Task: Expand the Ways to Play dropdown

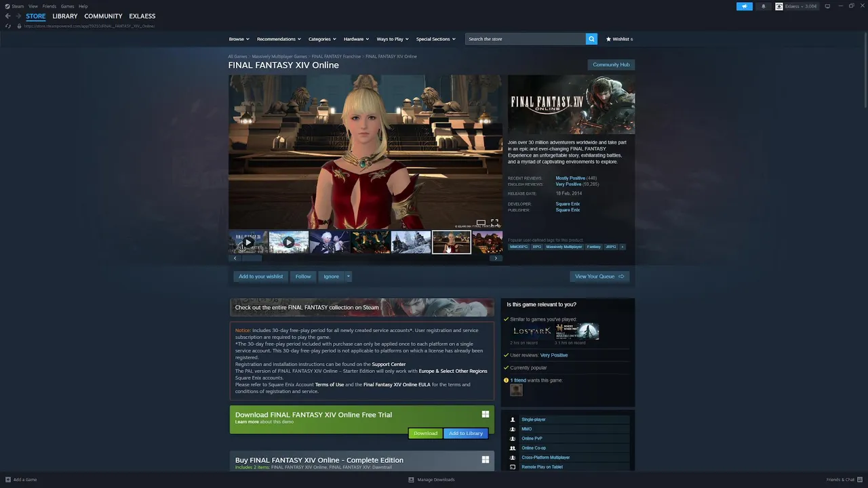Action: [393, 39]
